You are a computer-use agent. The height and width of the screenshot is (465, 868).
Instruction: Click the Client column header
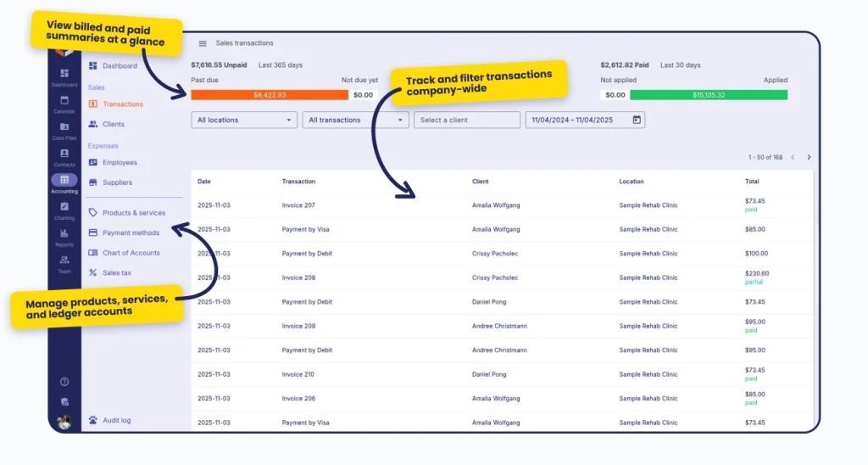(x=480, y=182)
